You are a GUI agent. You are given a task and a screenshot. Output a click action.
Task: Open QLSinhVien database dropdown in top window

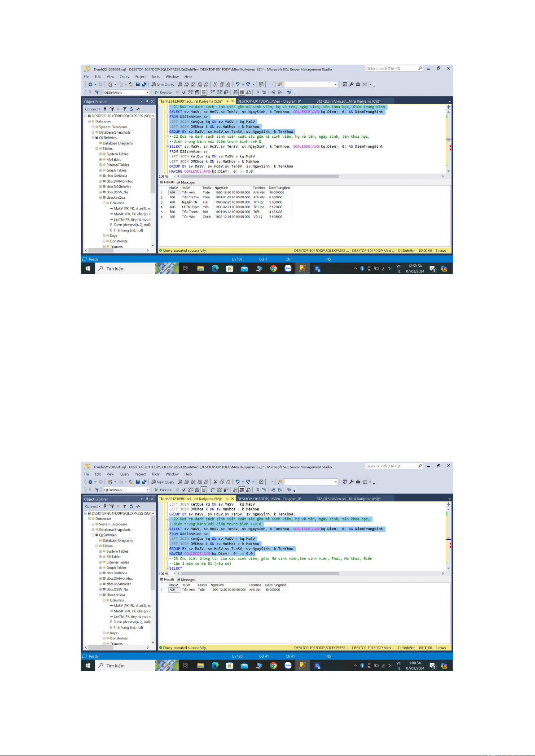click(x=147, y=92)
